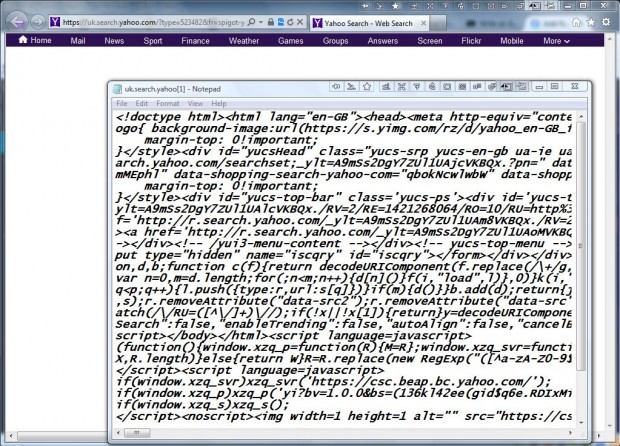
Task: Go to Yahoo Home in the purple bar
Action: pos(35,40)
